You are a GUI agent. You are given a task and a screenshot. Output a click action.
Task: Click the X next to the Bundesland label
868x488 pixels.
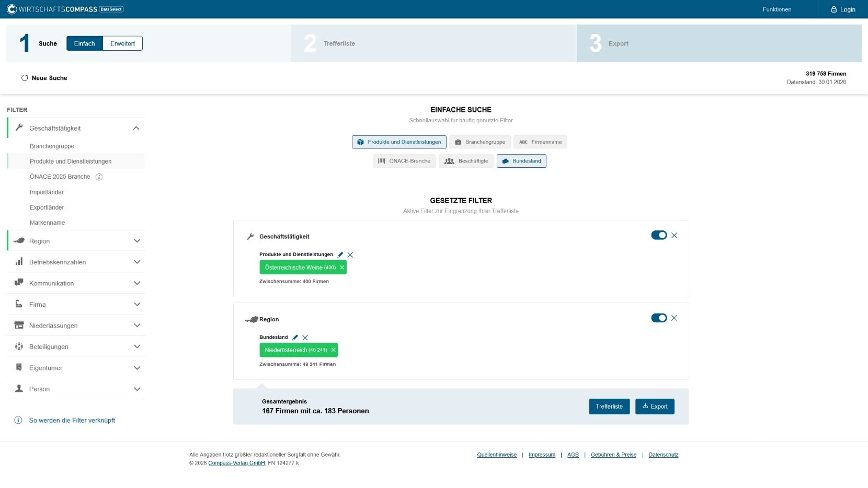pyautogui.click(x=305, y=338)
